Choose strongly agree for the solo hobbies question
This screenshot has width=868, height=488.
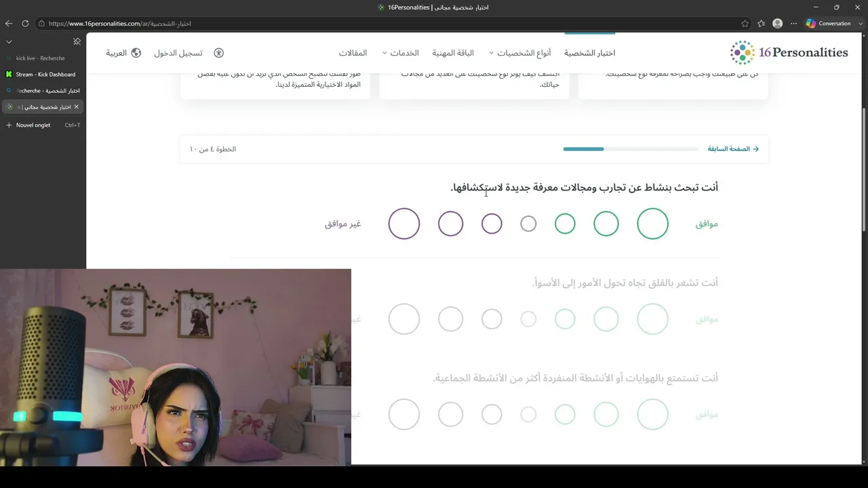[652, 414]
